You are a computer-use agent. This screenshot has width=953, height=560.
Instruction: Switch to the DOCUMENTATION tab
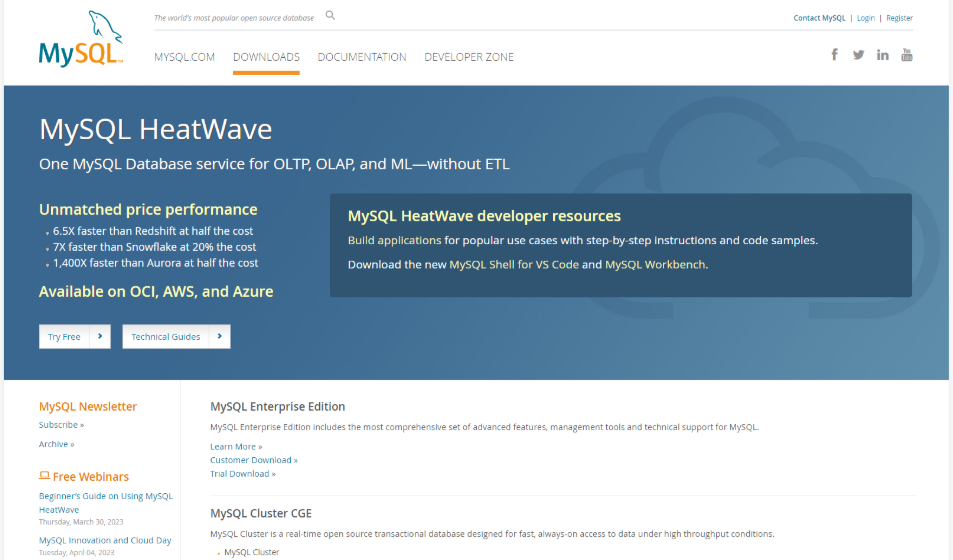click(x=362, y=57)
